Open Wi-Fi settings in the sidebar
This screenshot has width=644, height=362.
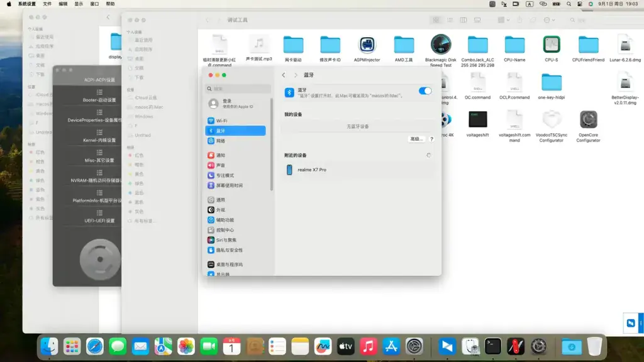click(x=235, y=121)
